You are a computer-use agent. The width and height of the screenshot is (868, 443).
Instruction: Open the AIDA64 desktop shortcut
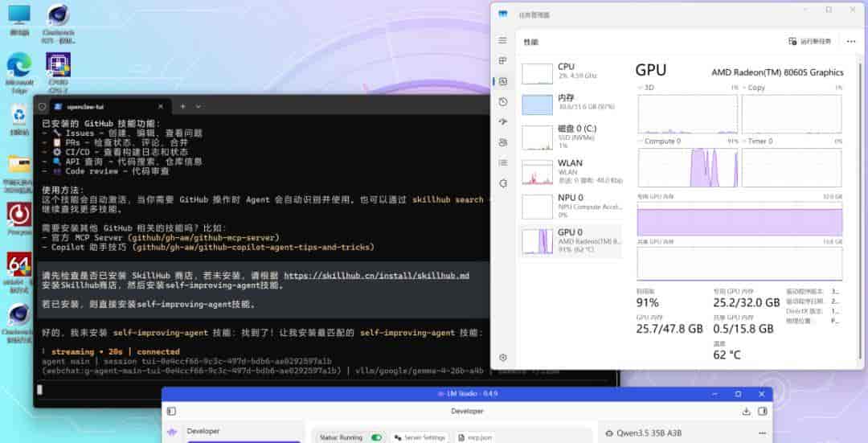[x=18, y=273]
